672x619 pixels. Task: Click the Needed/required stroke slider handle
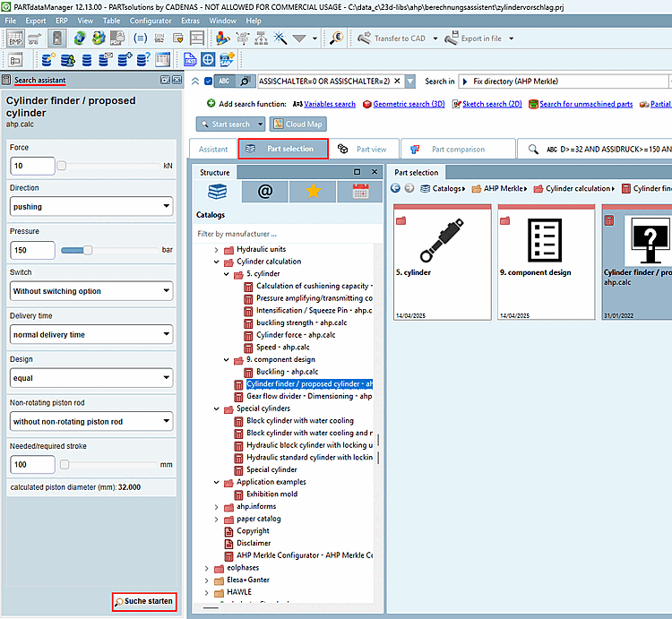[x=65, y=464]
